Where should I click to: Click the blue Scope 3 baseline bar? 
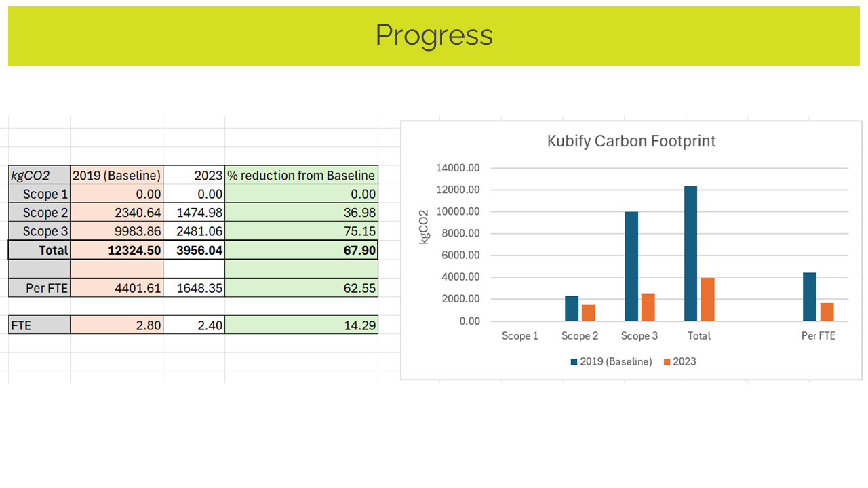(x=631, y=266)
